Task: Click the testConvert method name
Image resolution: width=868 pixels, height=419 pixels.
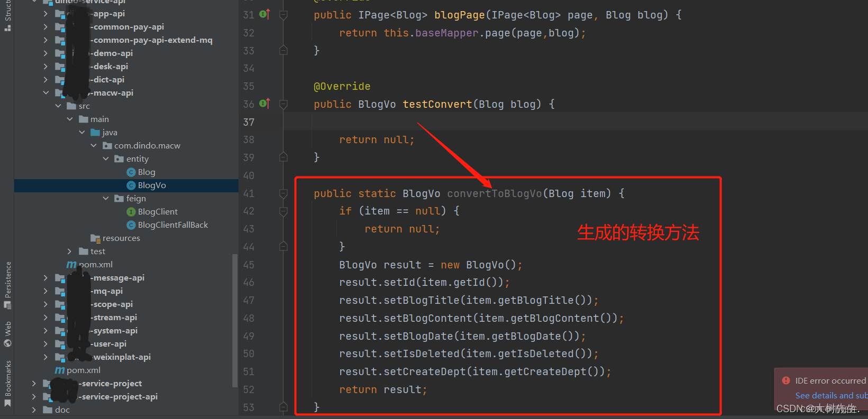Action: click(437, 104)
